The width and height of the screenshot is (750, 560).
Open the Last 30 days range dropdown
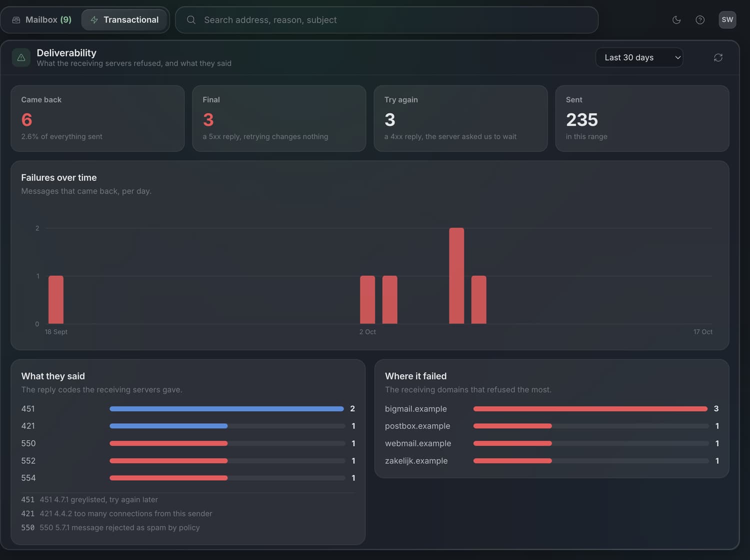(639, 57)
